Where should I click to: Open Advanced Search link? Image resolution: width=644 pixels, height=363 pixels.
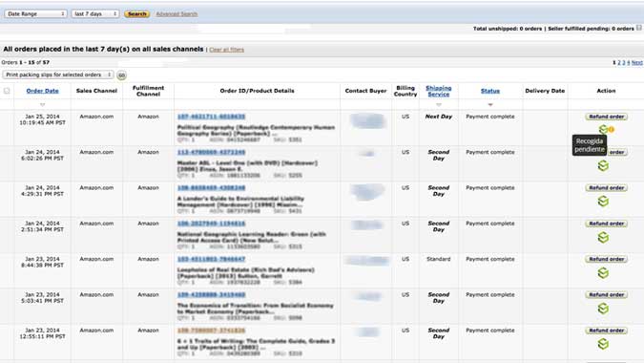pos(177,14)
